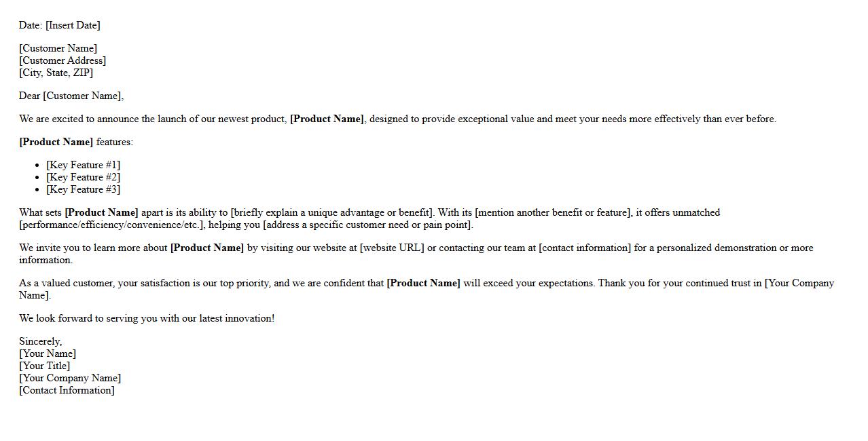868x441 pixels.
Task: Click the "[website URL]" placeholder
Action: 392,248
